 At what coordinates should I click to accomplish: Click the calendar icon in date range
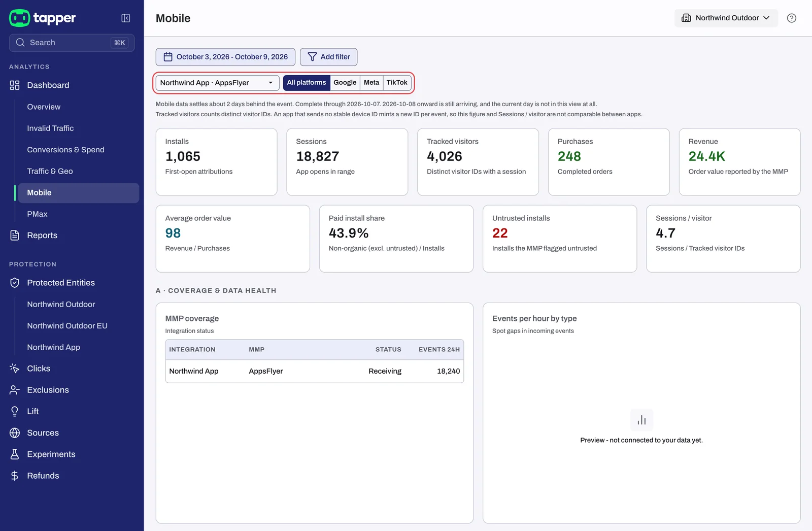click(168, 57)
